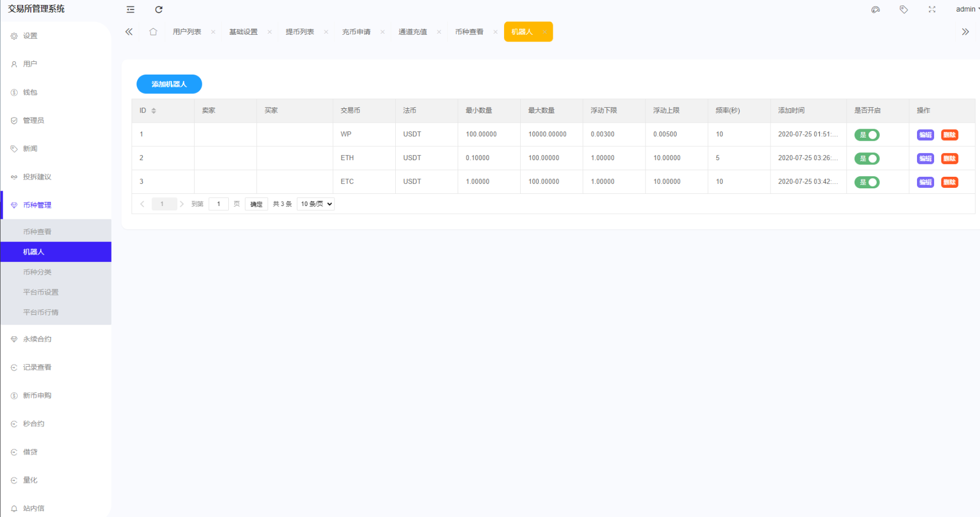Click the tag icon in the header

click(904, 9)
